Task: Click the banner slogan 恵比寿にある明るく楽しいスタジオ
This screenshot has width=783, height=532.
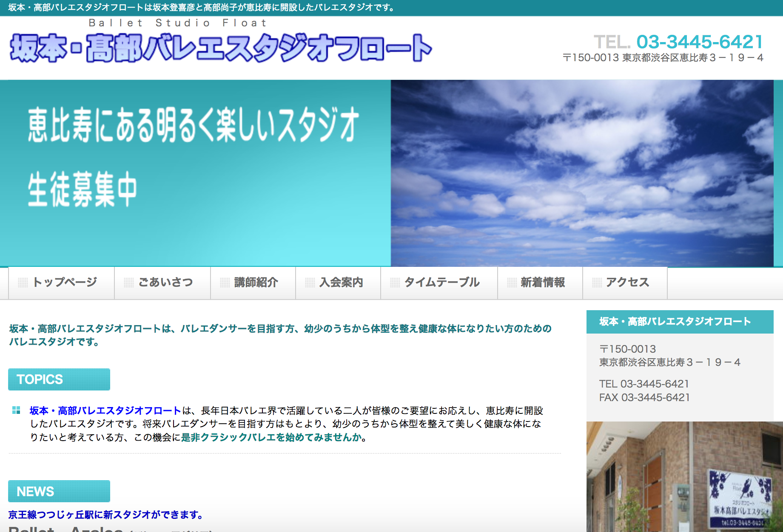Action: pos(194,125)
